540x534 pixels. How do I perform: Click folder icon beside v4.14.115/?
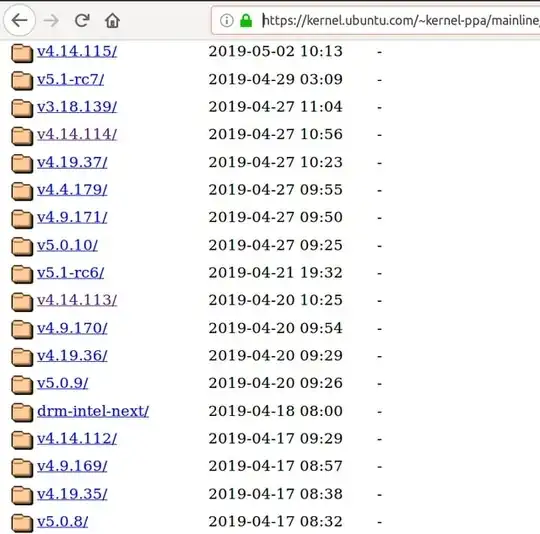coord(22,53)
